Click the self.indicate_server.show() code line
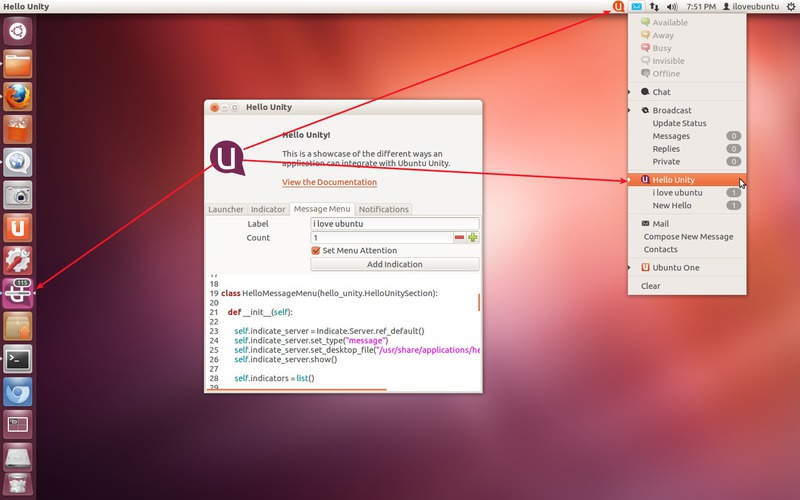800x500 pixels. click(286, 359)
